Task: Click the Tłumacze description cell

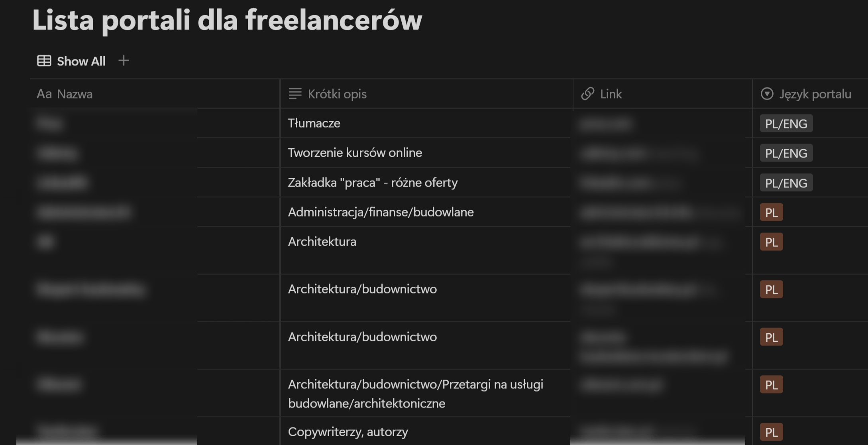Action: coord(314,123)
